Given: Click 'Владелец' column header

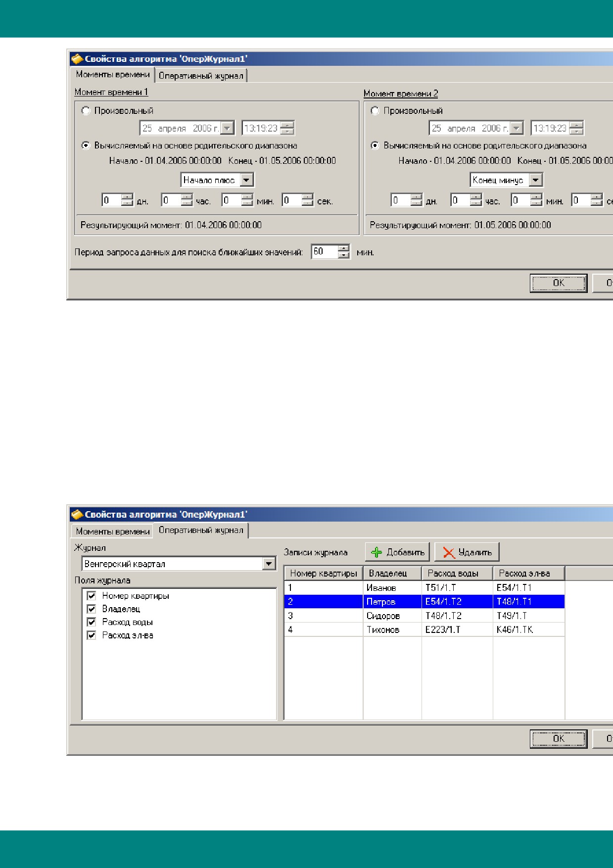Looking at the screenshot, I should click(x=392, y=574).
